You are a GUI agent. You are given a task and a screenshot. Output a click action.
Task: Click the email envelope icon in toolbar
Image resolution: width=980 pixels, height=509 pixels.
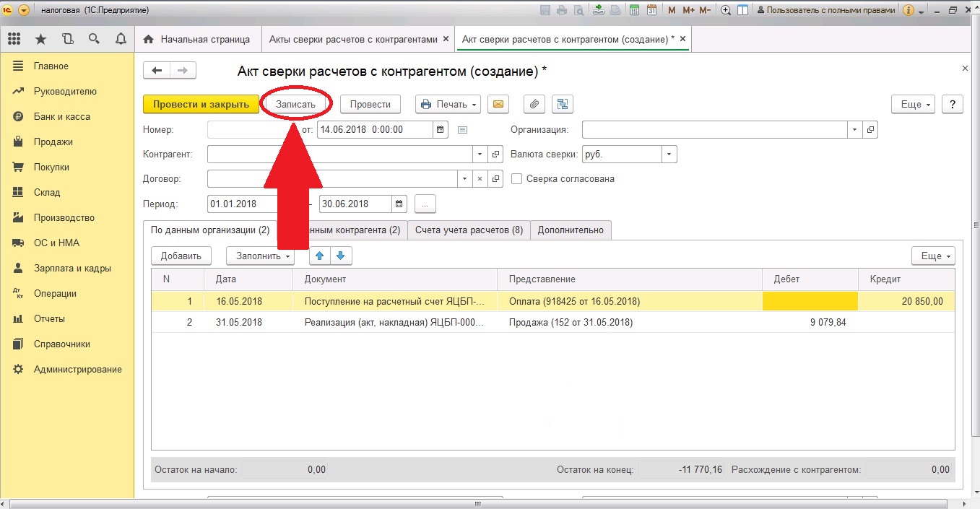497,104
